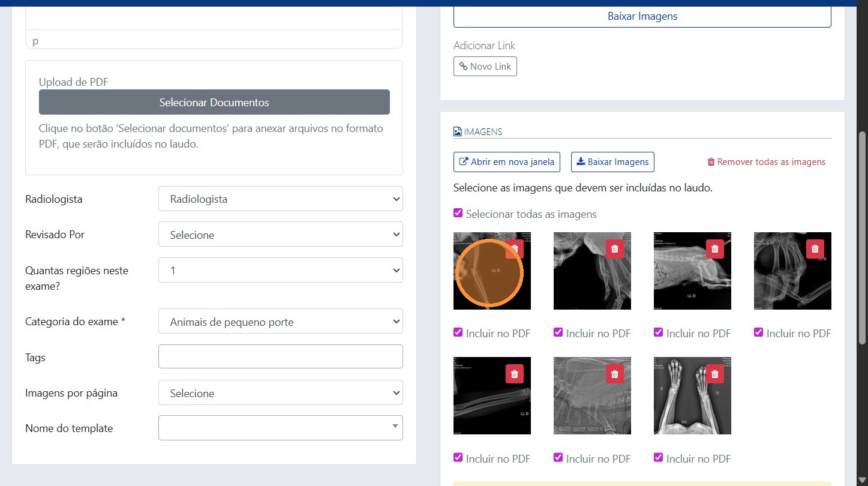Image resolution: width=868 pixels, height=486 pixels.
Task: Delete the paws X-ray with trash icon
Action: (x=714, y=374)
